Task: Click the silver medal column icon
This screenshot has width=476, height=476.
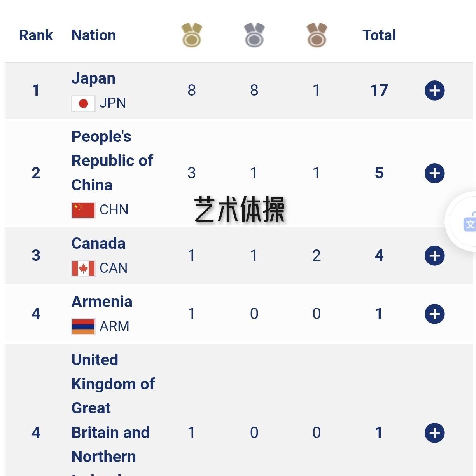Action: click(x=254, y=35)
